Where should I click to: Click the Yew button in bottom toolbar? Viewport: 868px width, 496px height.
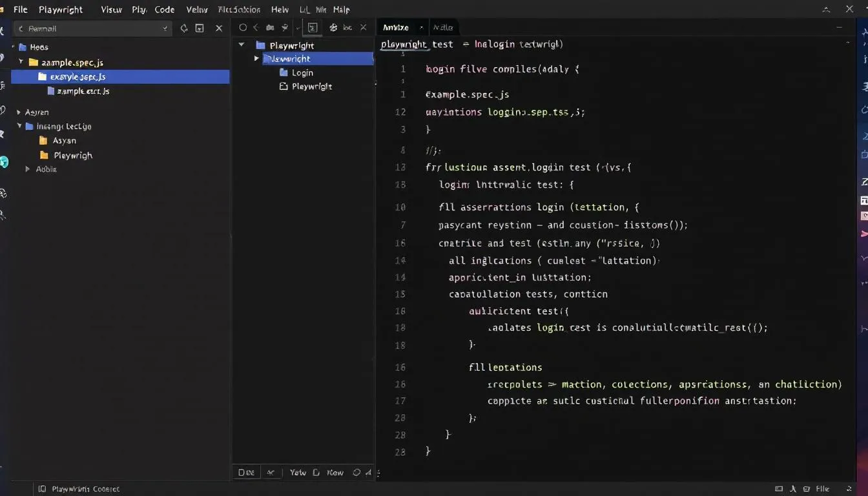coord(298,472)
